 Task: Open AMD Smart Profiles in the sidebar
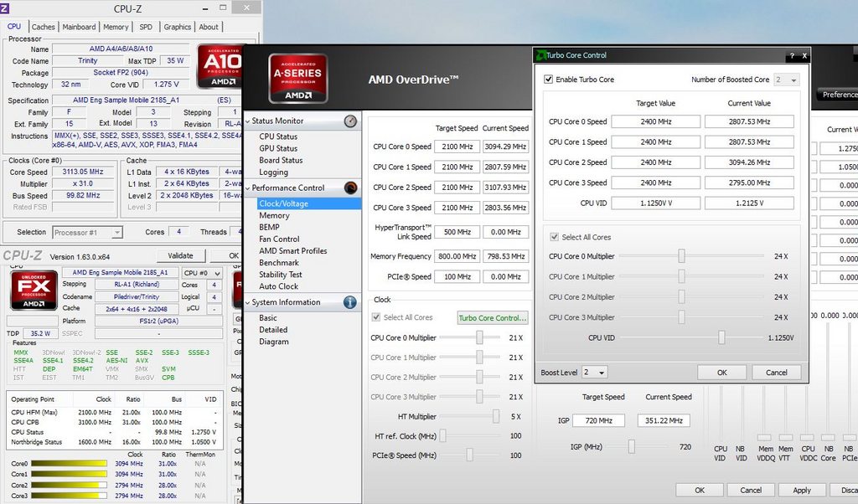tap(292, 251)
